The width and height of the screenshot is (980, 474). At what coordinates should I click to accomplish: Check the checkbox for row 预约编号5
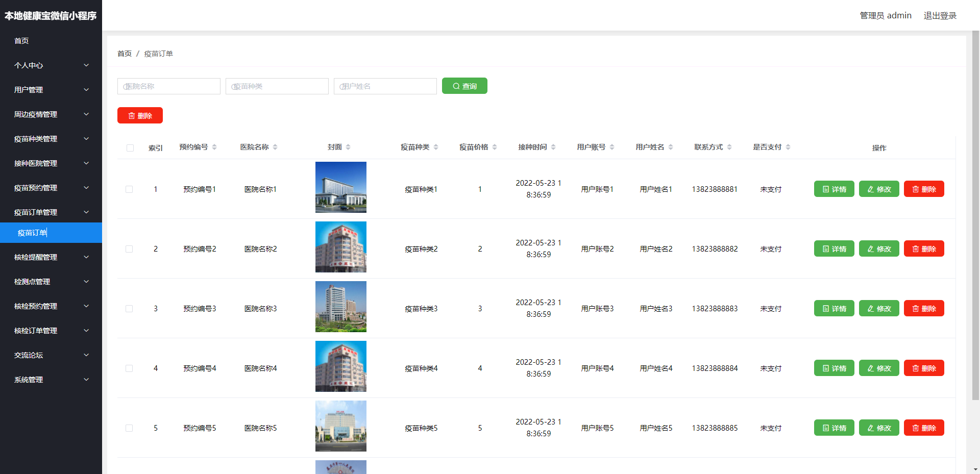[129, 428]
